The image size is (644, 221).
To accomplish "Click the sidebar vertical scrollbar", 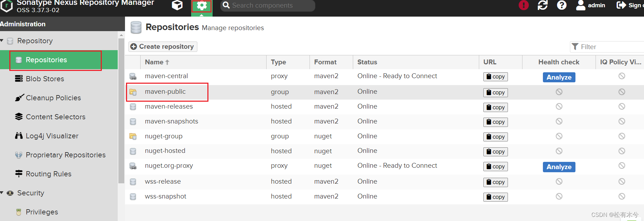I will coord(121,111).
